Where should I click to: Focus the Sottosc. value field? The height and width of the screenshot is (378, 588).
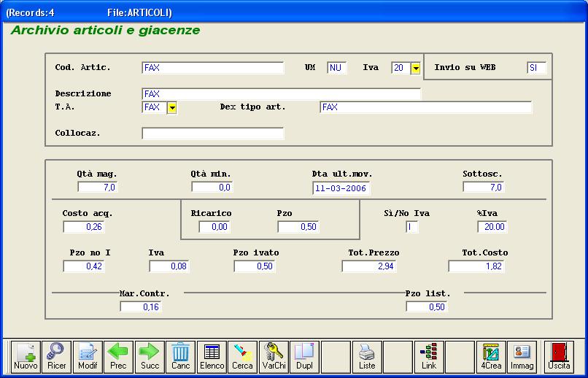[x=484, y=187]
